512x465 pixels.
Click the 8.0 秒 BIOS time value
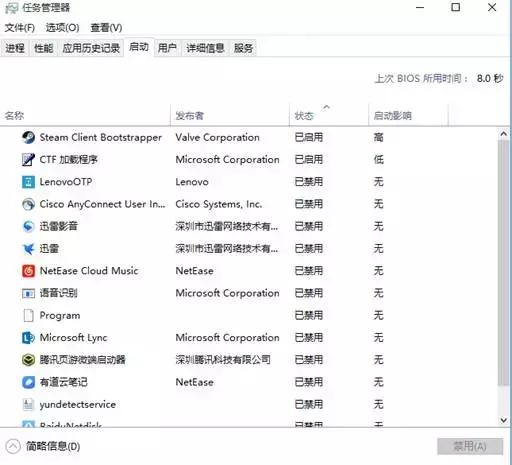click(x=490, y=79)
